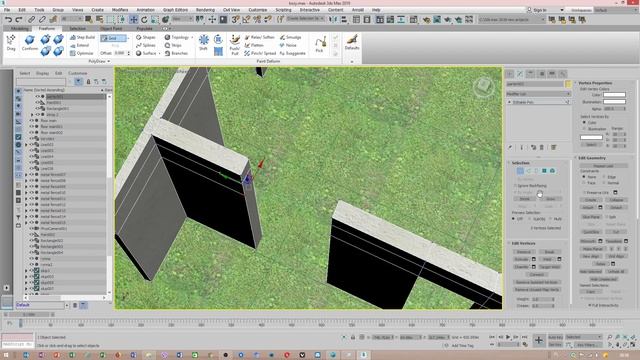
Task: Open the Create command panel tab
Action: click(510, 74)
